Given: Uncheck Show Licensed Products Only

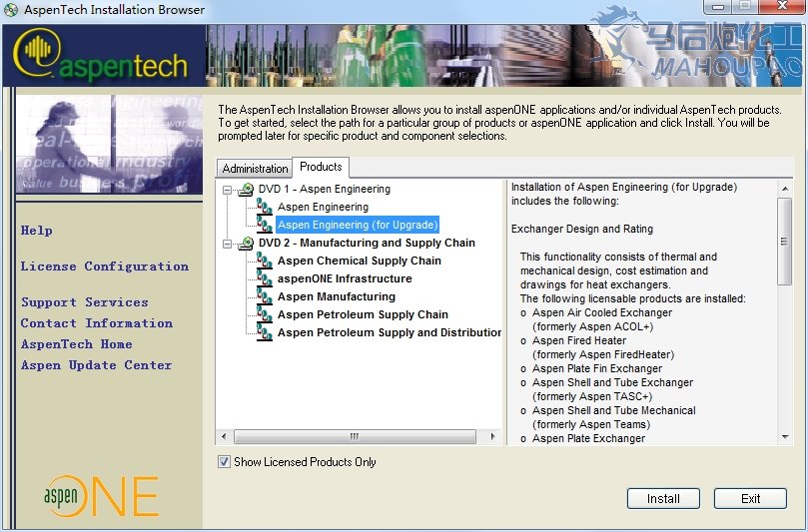Looking at the screenshot, I should tap(224, 461).
